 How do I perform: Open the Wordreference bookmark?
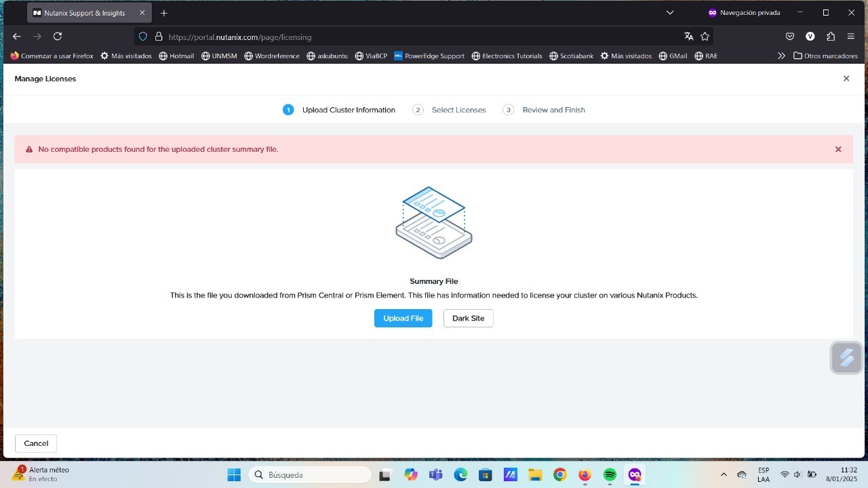point(272,56)
